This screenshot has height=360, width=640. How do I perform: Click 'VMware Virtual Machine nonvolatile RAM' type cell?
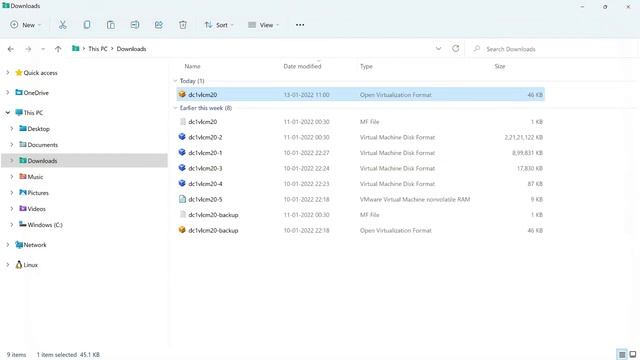pyautogui.click(x=415, y=199)
